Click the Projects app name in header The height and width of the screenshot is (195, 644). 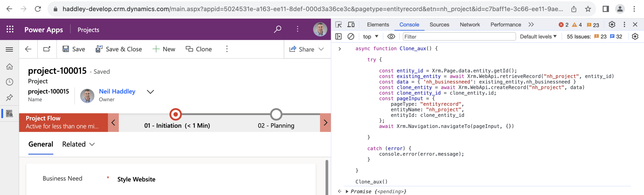[x=88, y=30]
